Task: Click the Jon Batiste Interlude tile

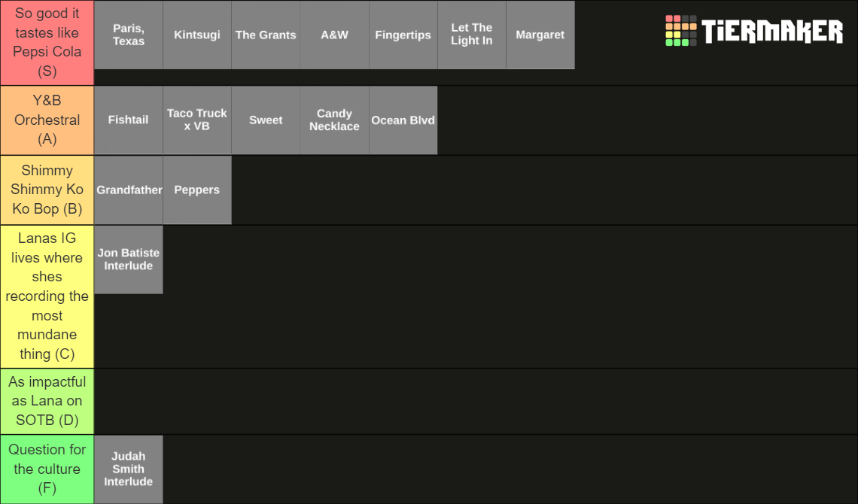Action: click(x=129, y=260)
